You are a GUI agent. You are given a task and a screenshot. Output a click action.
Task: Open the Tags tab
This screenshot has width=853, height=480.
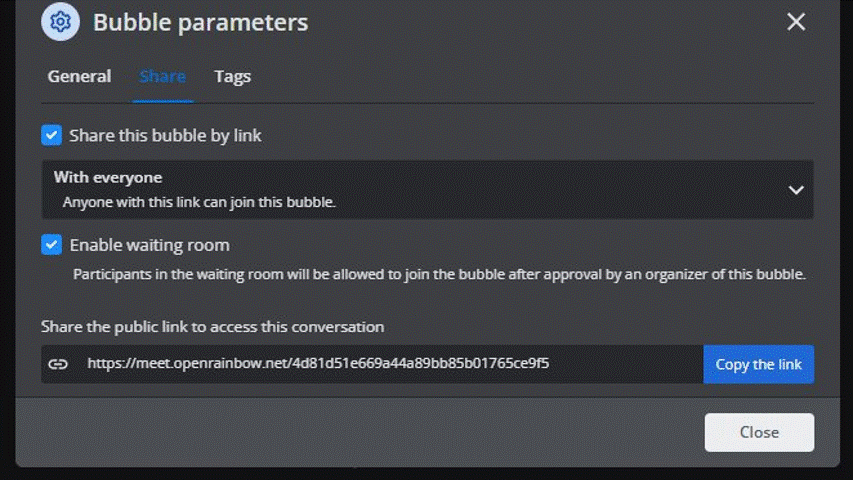coord(232,77)
